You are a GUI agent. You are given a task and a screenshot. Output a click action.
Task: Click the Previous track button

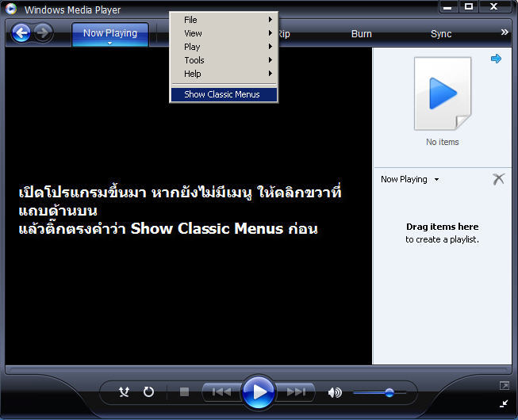[221, 392]
